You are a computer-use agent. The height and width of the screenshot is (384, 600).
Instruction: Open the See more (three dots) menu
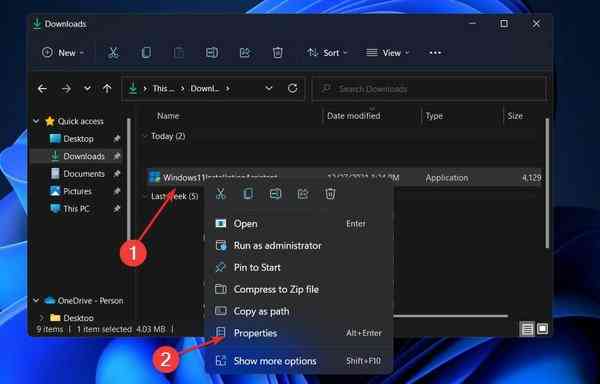coord(435,52)
